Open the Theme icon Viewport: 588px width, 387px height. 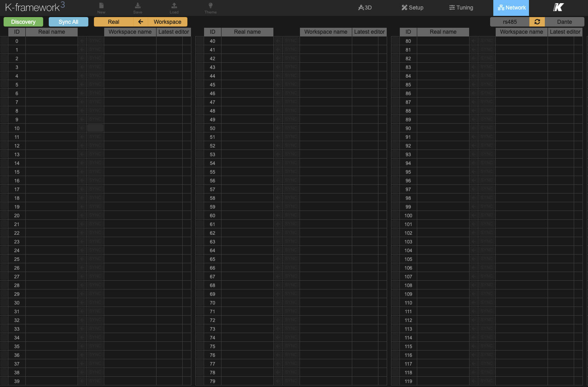(x=210, y=7)
